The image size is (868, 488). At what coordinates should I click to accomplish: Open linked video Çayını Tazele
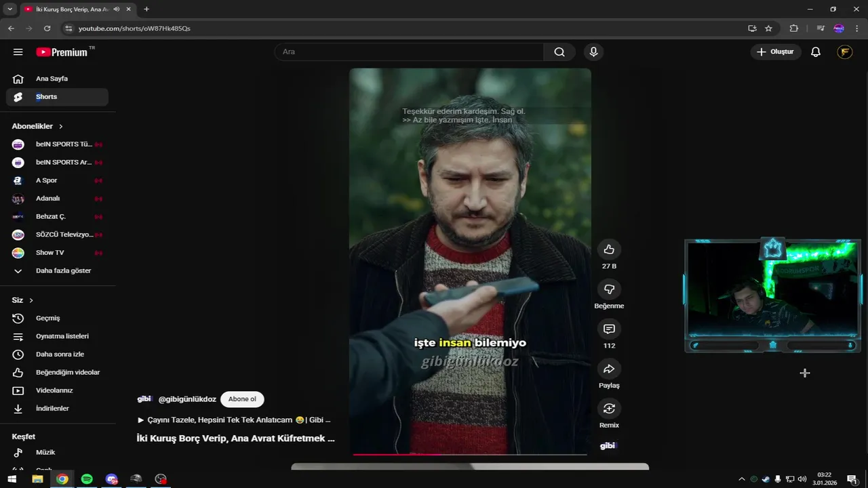click(x=234, y=420)
